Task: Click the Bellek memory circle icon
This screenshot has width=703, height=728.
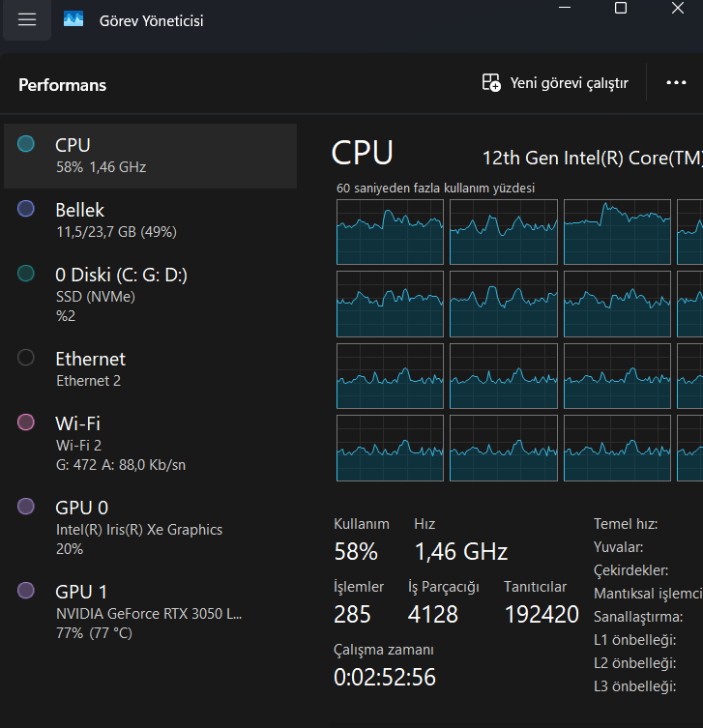Action: 26,209
